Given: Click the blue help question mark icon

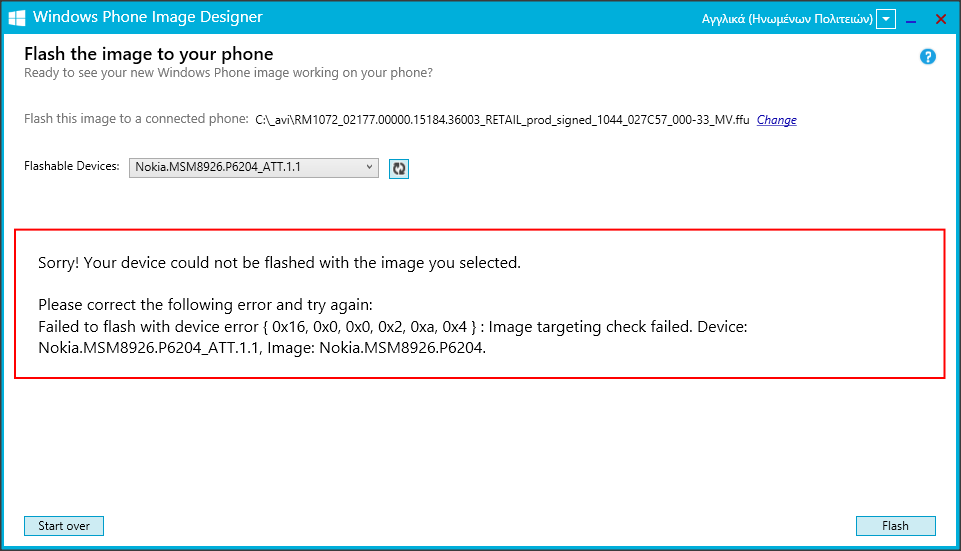Looking at the screenshot, I should point(927,57).
